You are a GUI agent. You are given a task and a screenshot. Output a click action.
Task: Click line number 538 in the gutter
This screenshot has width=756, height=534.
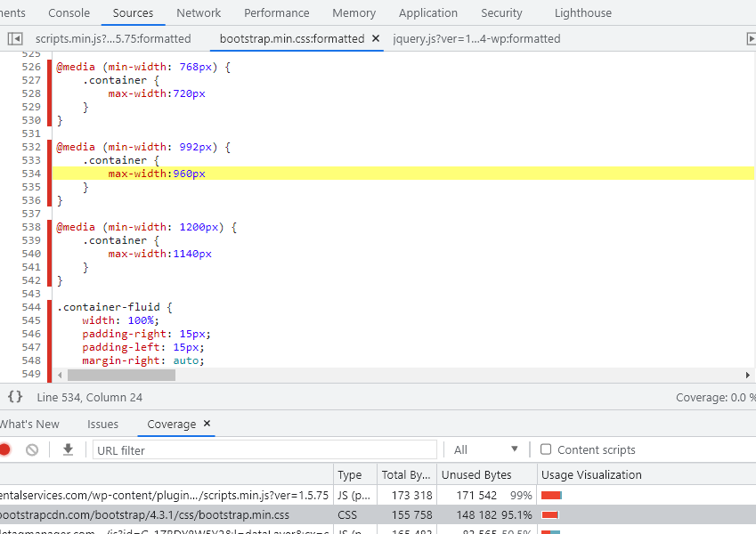pyautogui.click(x=31, y=227)
